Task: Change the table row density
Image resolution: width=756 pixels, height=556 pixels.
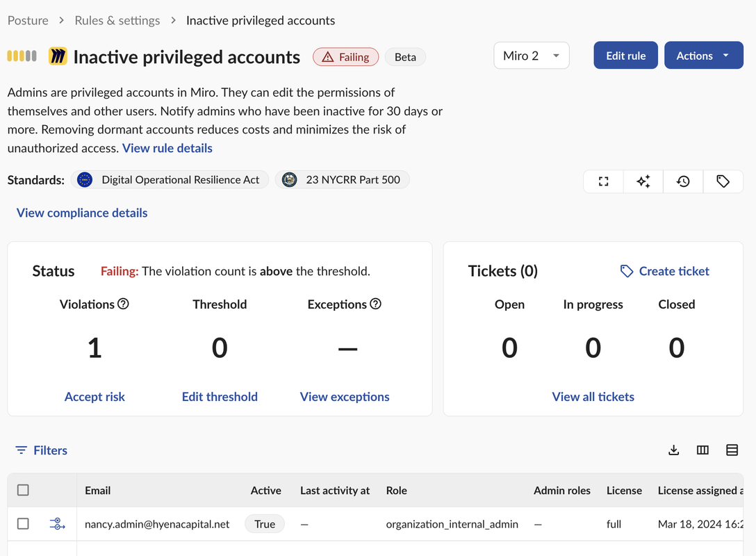Action: coord(732,450)
